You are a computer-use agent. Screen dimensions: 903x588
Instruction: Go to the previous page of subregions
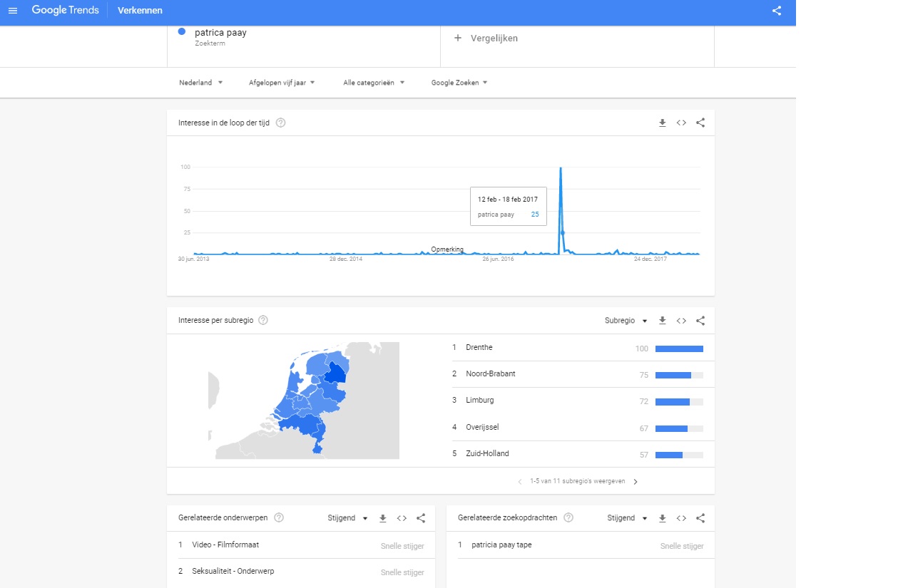point(520,482)
